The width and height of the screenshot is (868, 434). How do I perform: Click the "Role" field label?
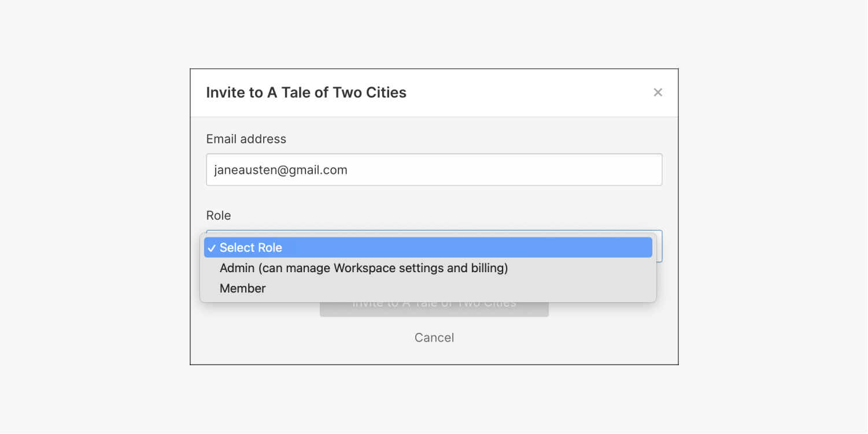tap(219, 216)
